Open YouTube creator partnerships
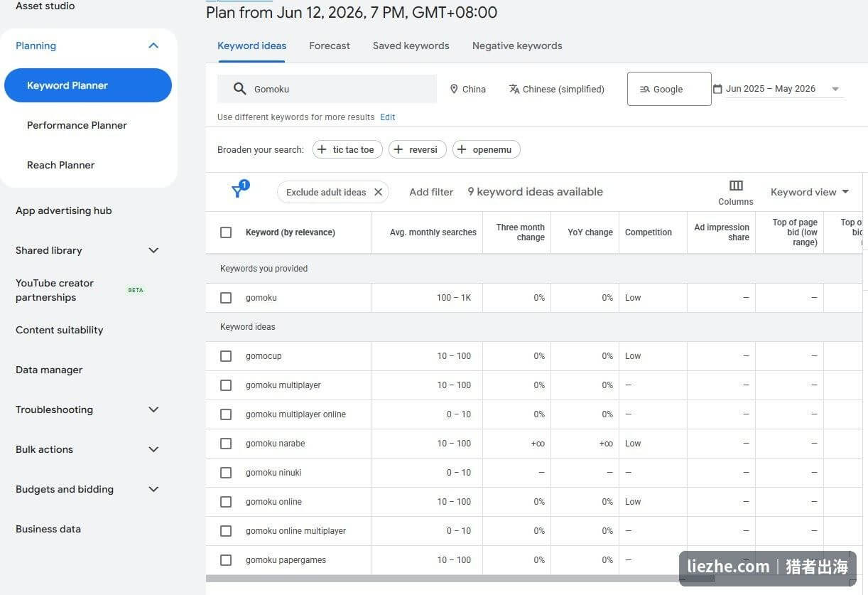This screenshot has width=868, height=595. click(x=55, y=290)
